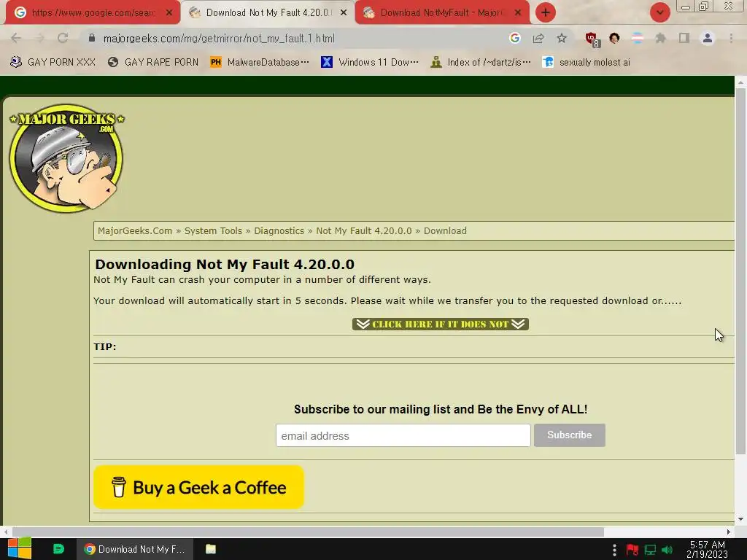Viewport: 747px width, 560px height.
Task: Toggle the browser side panel
Action: click(x=684, y=38)
